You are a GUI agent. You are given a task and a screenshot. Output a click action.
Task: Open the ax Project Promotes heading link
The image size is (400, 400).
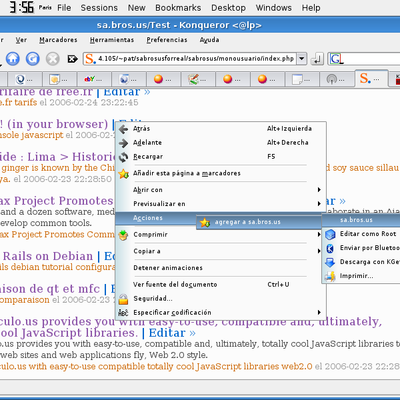point(57,201)
